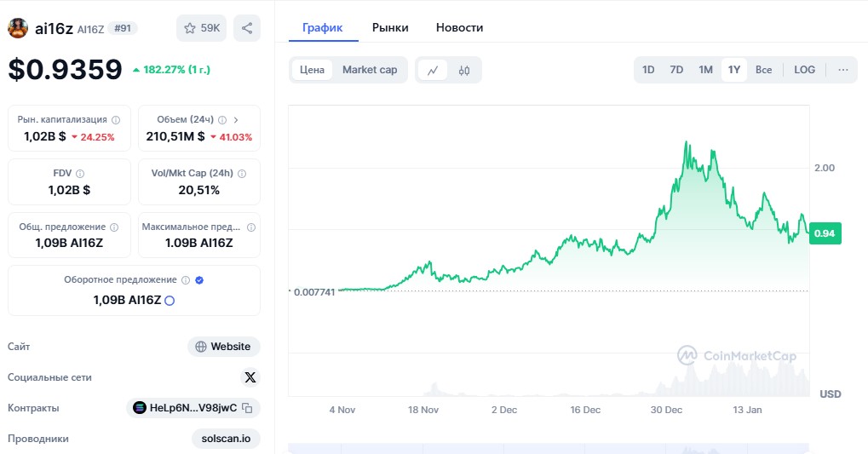The width and height of the screenshot is (868, 454).
Task: Open the Новости tab
Action: 459,27
